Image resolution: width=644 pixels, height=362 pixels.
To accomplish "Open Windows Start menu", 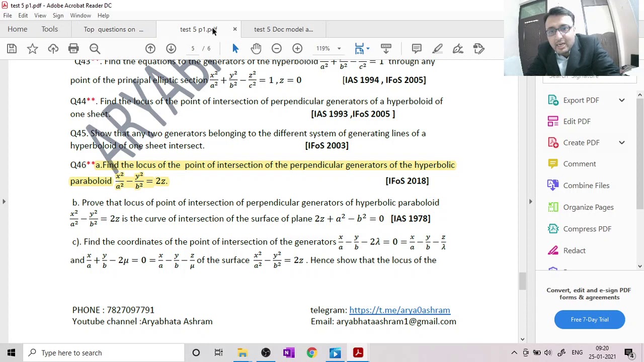I will (x=11, y=353).
